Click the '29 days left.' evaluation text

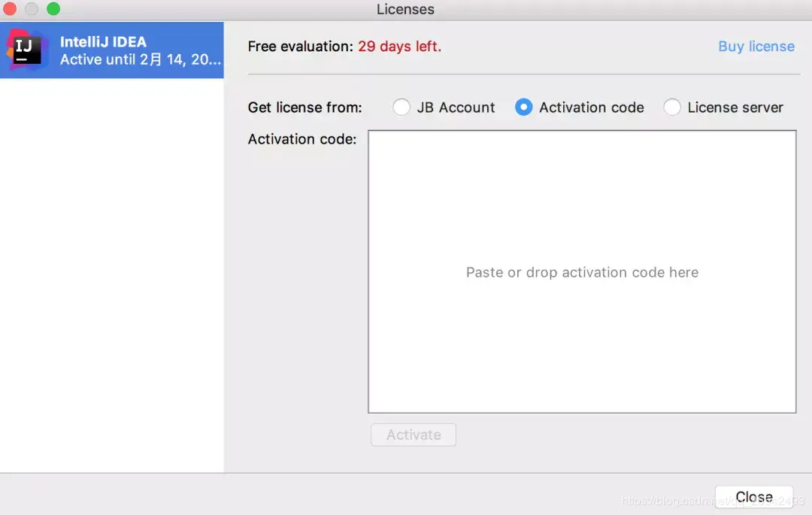(x=399, y=47)
